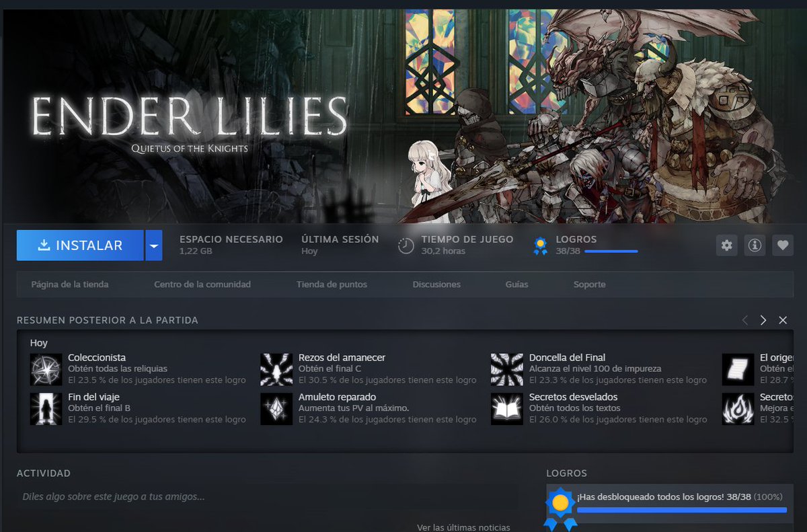807x532 pixels.
Task: Open the Soporte tab
Action: (x=590, y=284)
